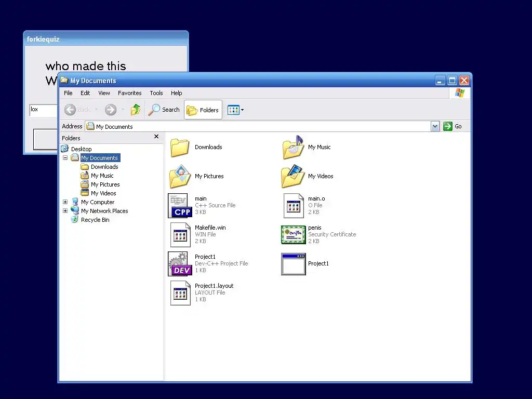Minimize the My Documents window
532x399 pixels.
(440, 81)
